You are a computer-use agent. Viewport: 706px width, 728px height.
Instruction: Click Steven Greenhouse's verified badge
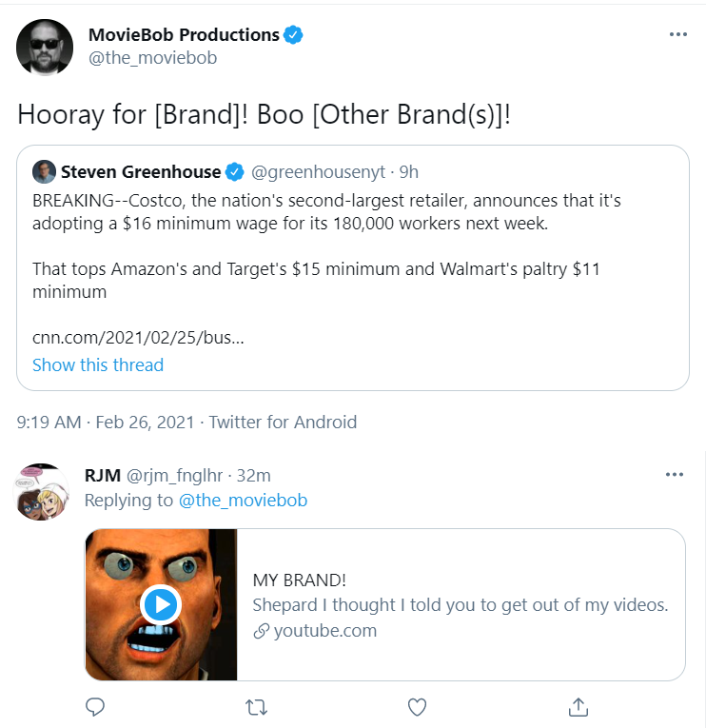tap(235, 172)
